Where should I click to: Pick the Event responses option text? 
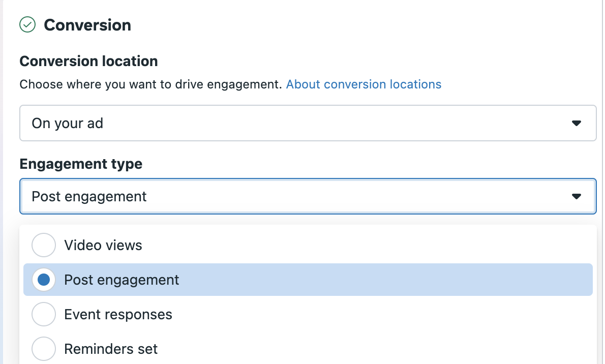click(118, 315)
